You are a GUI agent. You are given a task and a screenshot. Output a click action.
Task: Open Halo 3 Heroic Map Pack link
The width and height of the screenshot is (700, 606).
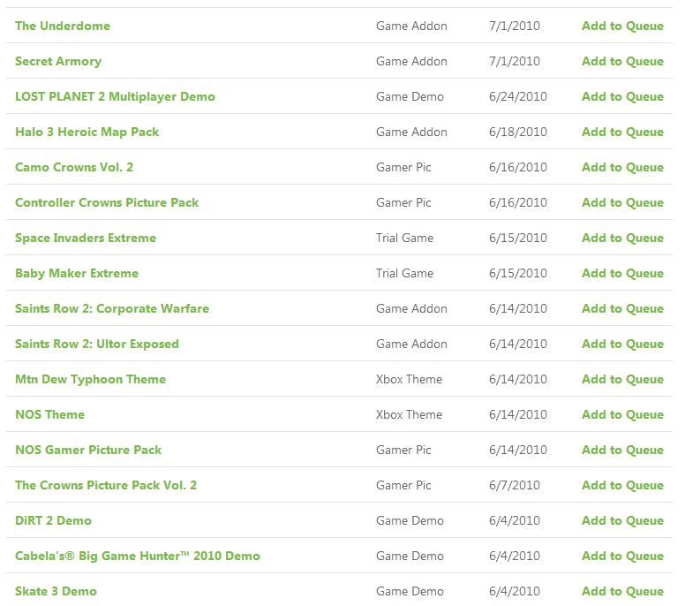(87, 132)
